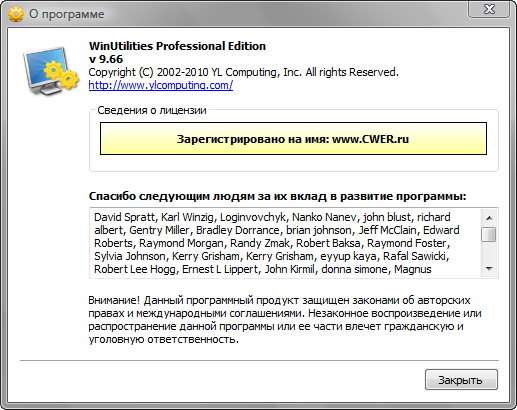517x410 pixels.
Task: Click the WinUtilities monitor with gears logo
Action: click(x=51, y=71)
